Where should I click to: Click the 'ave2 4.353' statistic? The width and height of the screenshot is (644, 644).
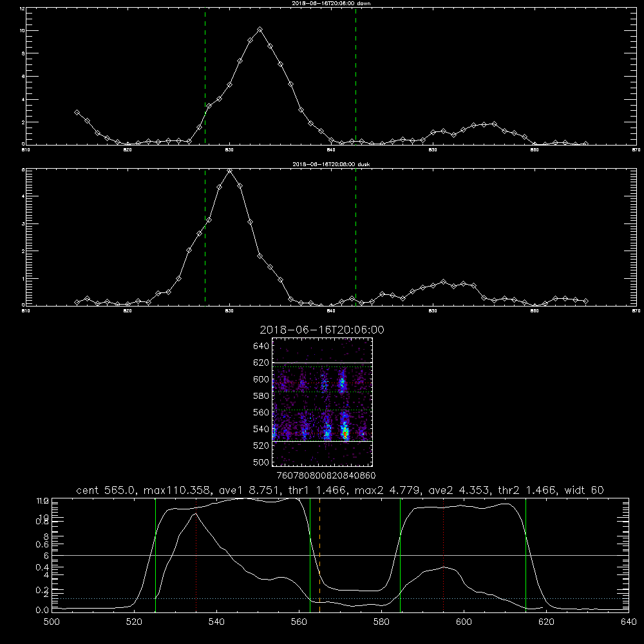(459, 490)
